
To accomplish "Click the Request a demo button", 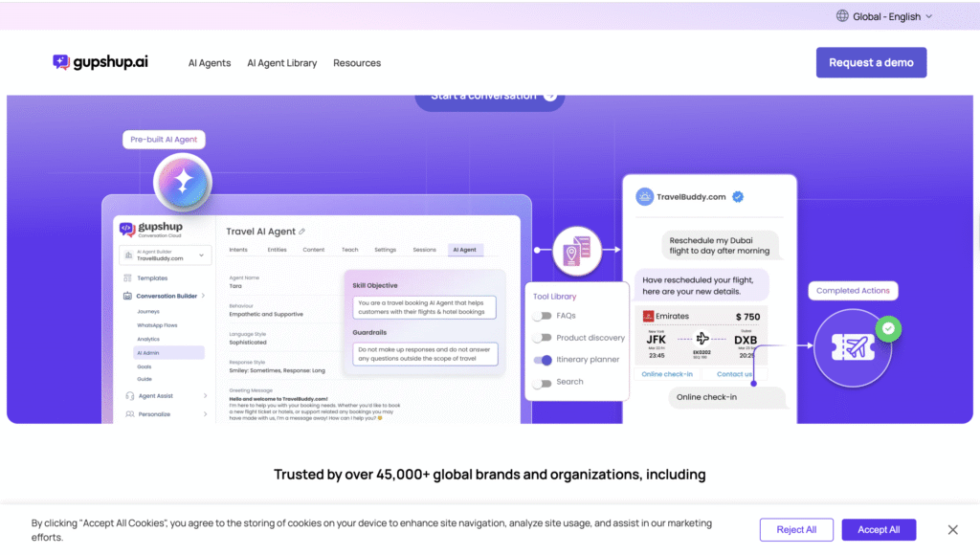I will (871, 62).
